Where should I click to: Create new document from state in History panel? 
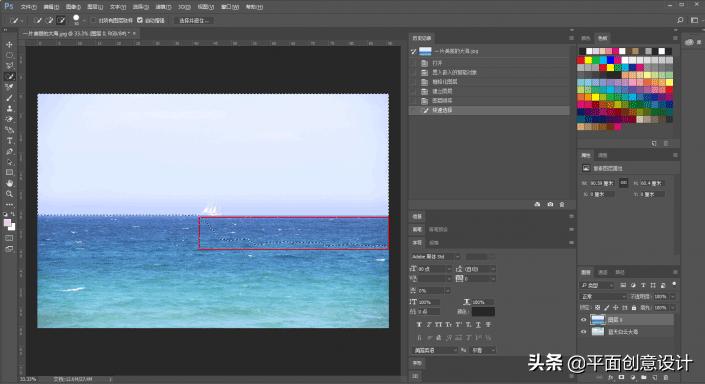pos(537,205)
